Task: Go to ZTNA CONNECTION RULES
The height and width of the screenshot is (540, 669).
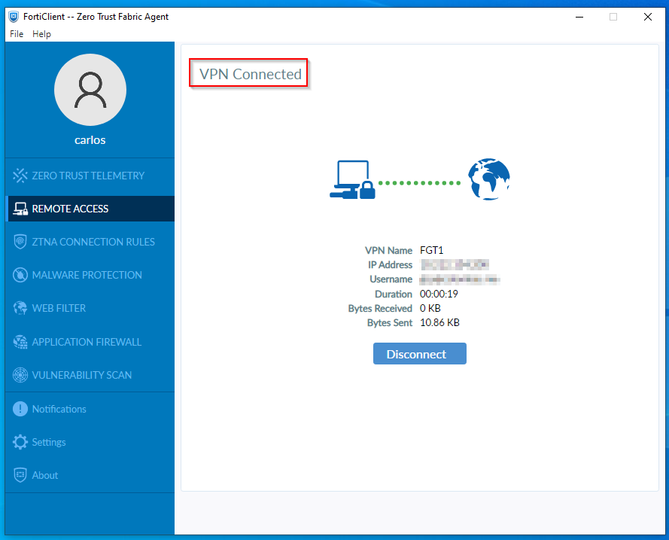Action: 93,242
